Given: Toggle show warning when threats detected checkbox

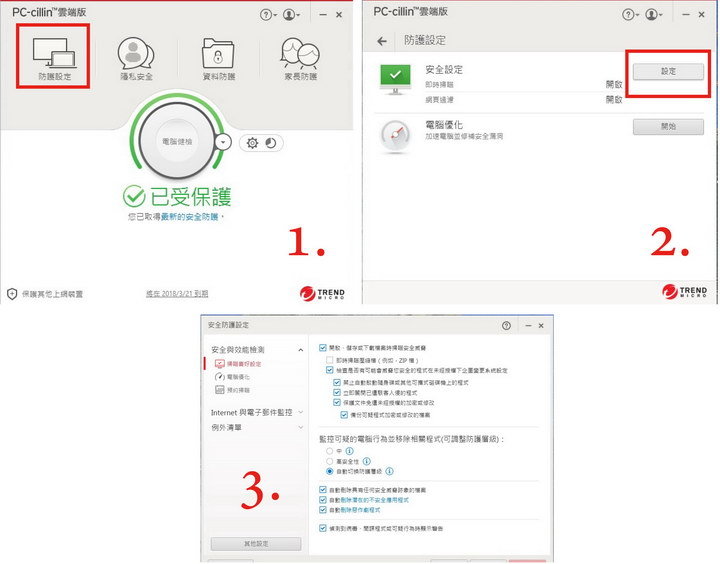Looking at the screenshot, I should coord(323,528).
